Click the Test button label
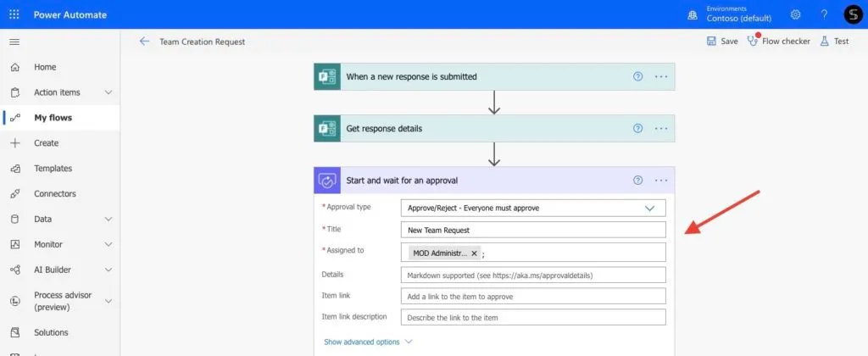Screen dimensions: 868x356 842,41
